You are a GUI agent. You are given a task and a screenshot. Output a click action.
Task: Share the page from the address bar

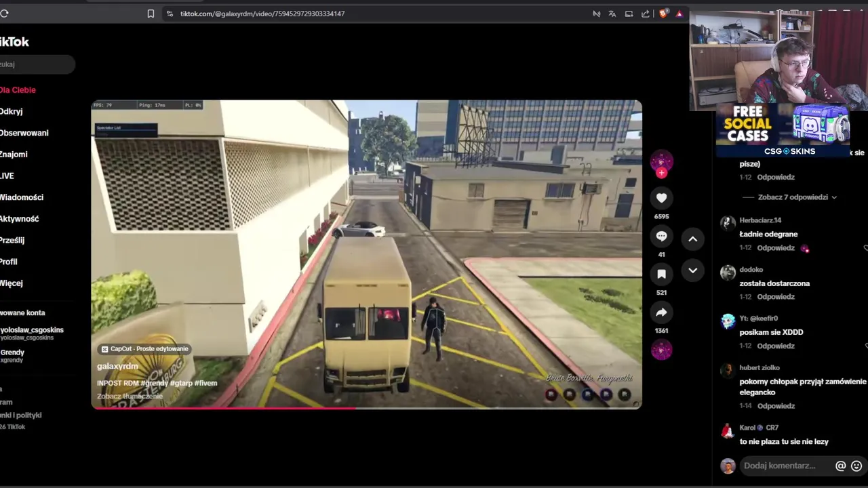point(645,14)
